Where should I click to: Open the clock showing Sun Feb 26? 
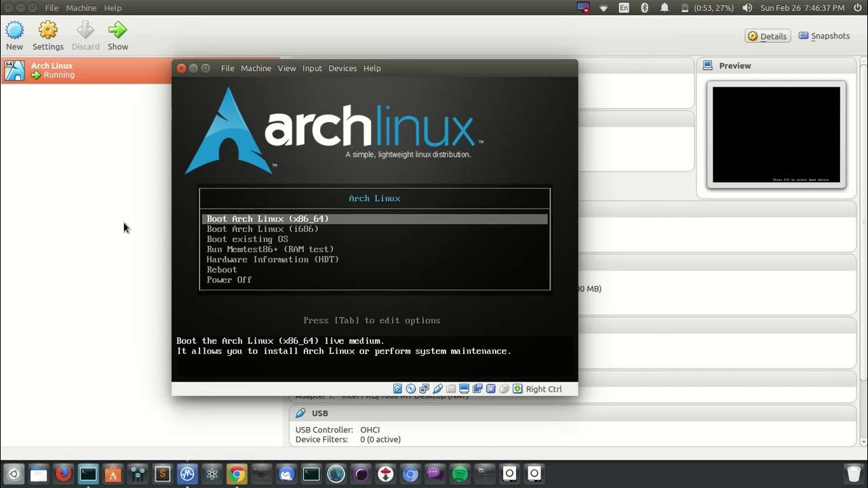802,8
